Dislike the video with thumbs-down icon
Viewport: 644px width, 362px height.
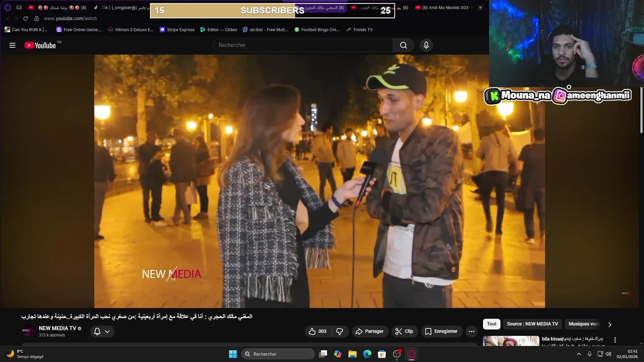pos(340,331)
